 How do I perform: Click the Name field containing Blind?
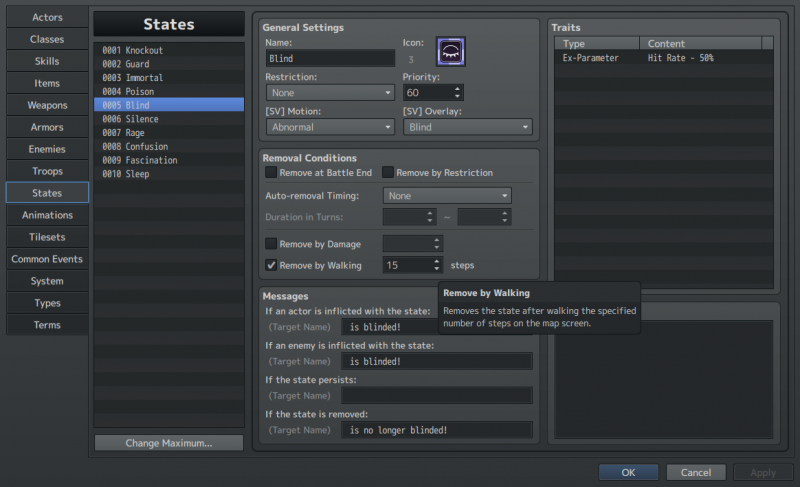click(330, 58)
